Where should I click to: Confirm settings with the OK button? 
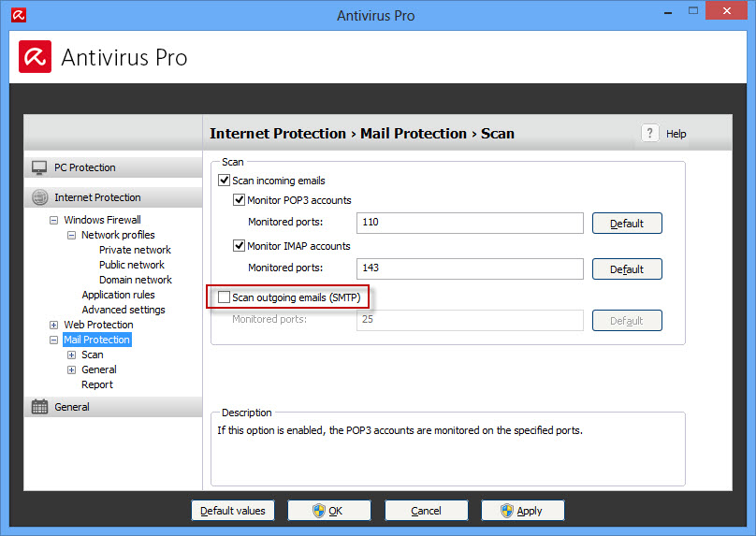tap(329, 511)
